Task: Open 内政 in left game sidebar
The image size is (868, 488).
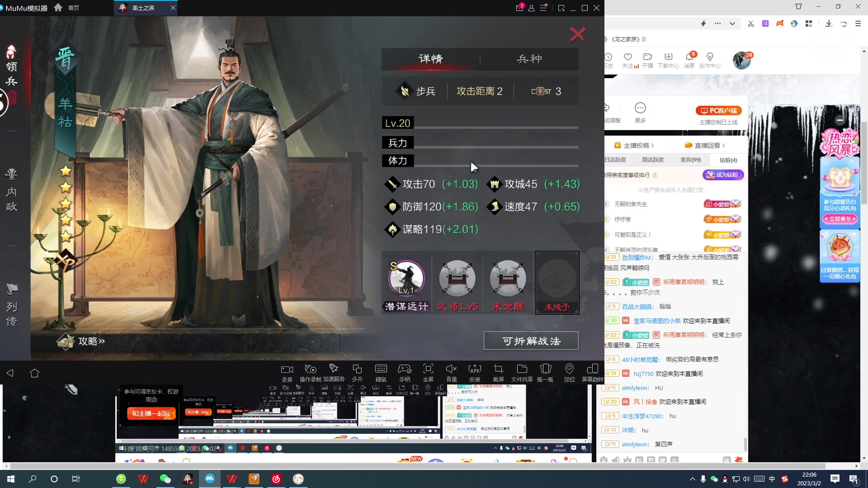Action: 11,191
